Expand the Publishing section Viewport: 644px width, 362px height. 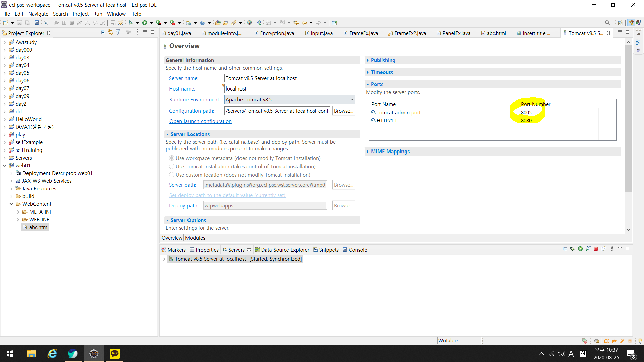coord(383,60)
